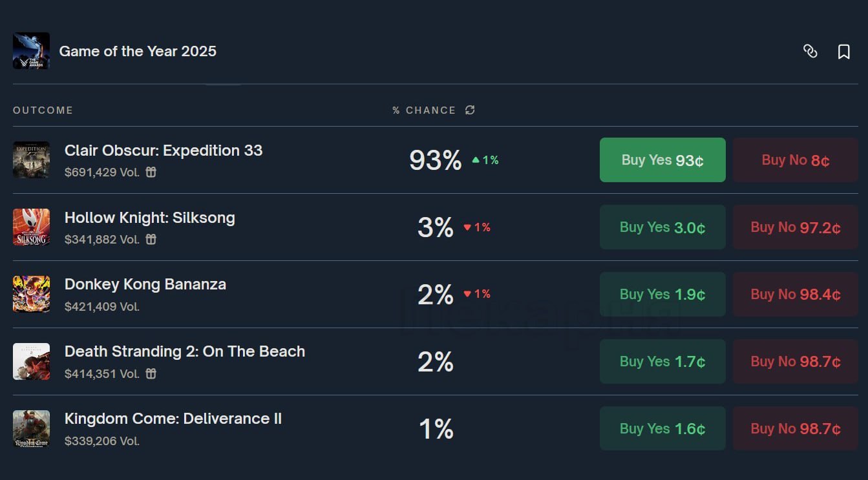The image size is (868, 480).
Task: Open The Game Awards market logo
Action: [x=31, y=51]
